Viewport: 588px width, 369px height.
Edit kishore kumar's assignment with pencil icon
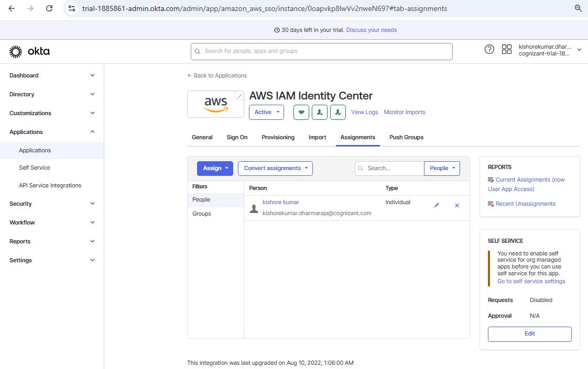point(437,206)
